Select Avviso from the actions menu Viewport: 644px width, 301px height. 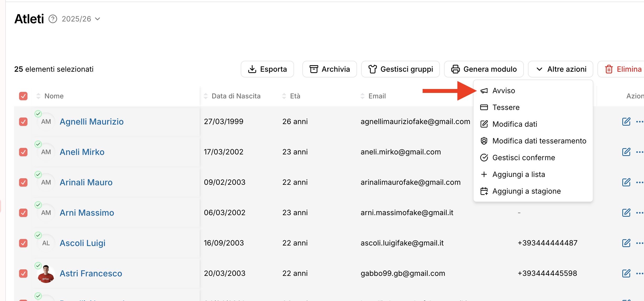[x=503, y=91]
